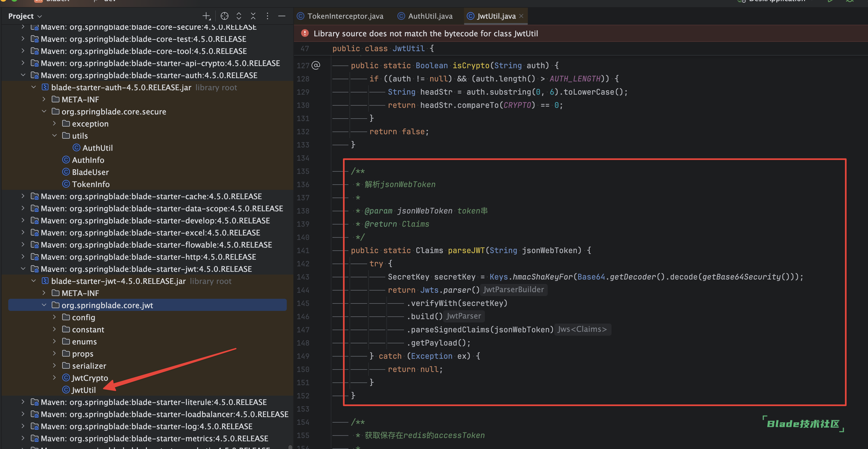
Task: Collapse blade-starter-auth-4.5.0.RELEASE.jar node
Action: tap(33, 87)
